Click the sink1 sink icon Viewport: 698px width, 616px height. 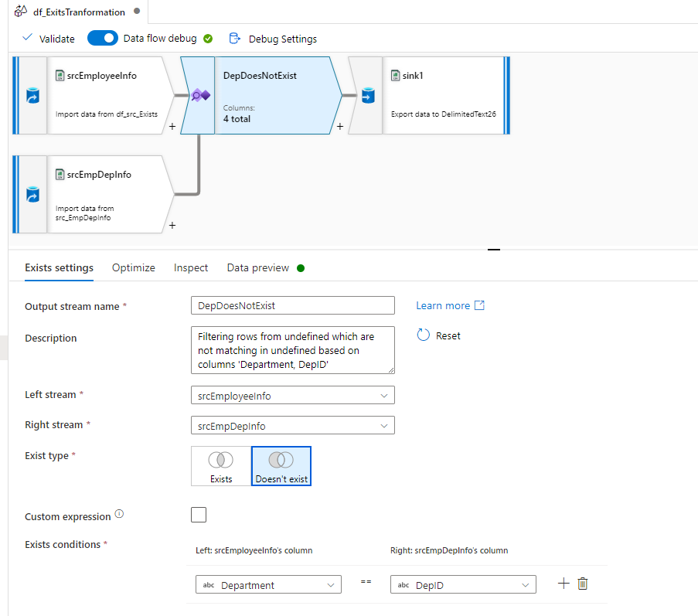click(368, 96)
